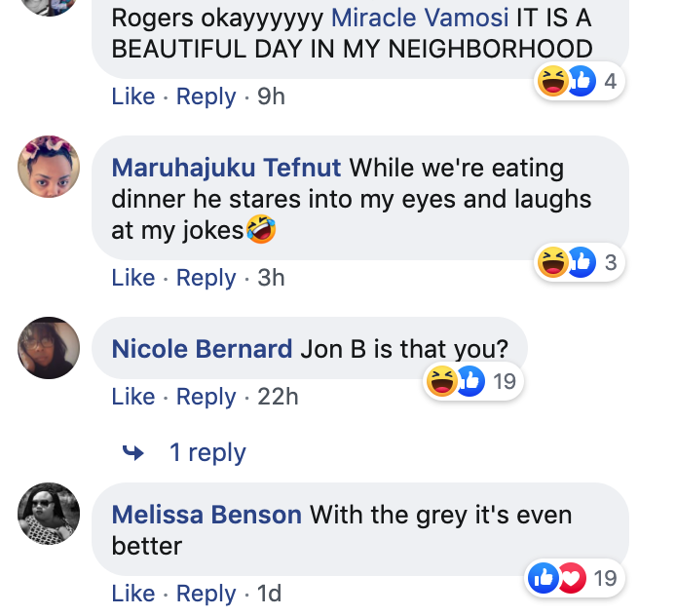Reply to Melissa Benson's comment
This screenshot has width=676, height=616.
[x=206, y=594]
